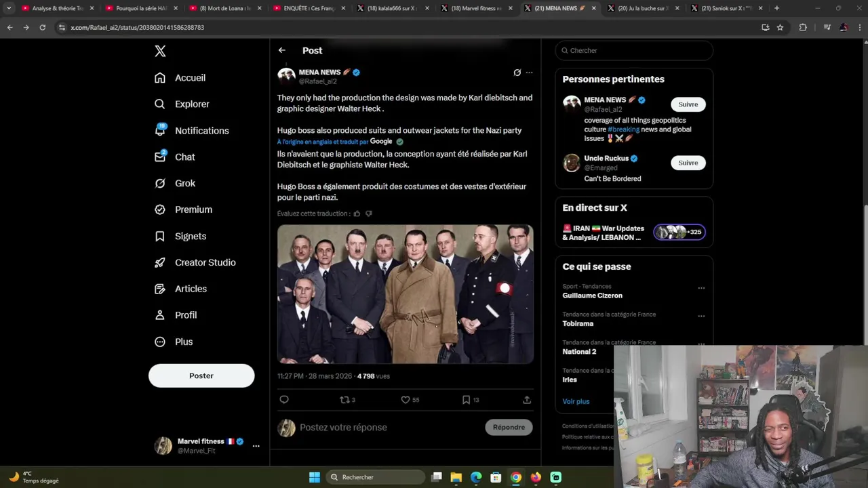The height and width of the screenshot is (488, 868).
Task: Open Uncle Ruckus profile name
Action: coord(606,159)
